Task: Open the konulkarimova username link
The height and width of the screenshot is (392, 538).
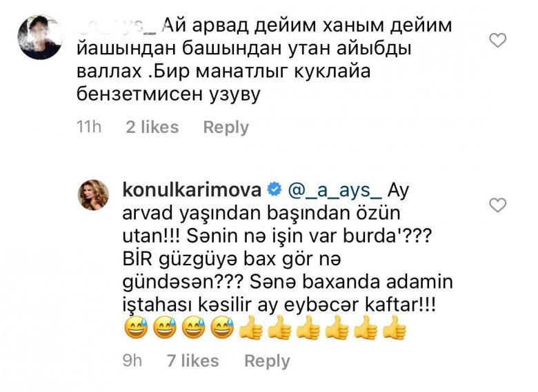Action: [x=192, y=190]
